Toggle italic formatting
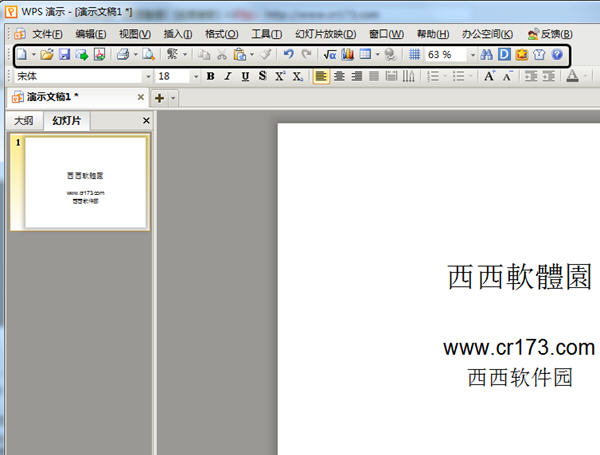The width and height of the screenshot is (600, 455). [x=228, y=76]
